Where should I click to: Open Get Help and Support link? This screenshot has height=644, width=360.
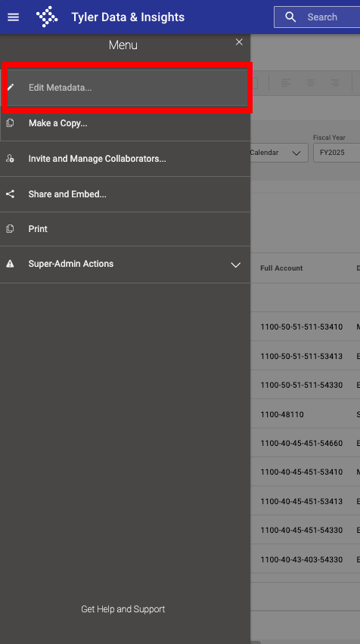[123, 608]
